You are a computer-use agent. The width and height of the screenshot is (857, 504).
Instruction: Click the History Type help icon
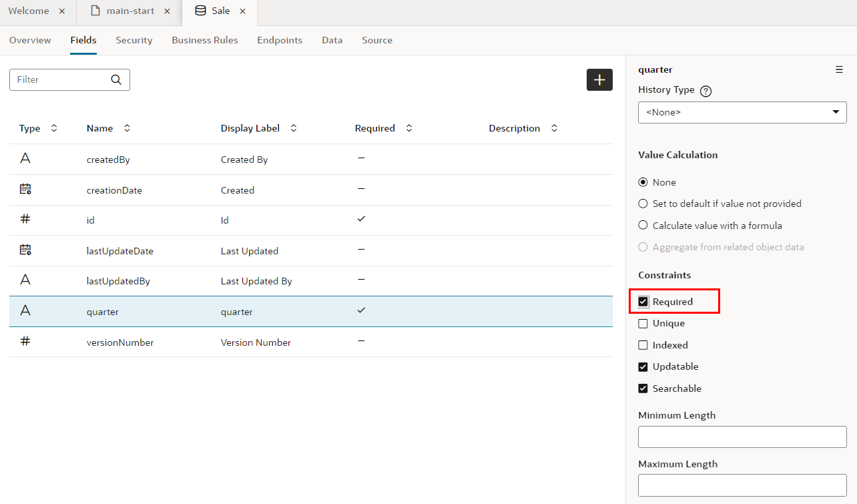click(x=705, y=91)
